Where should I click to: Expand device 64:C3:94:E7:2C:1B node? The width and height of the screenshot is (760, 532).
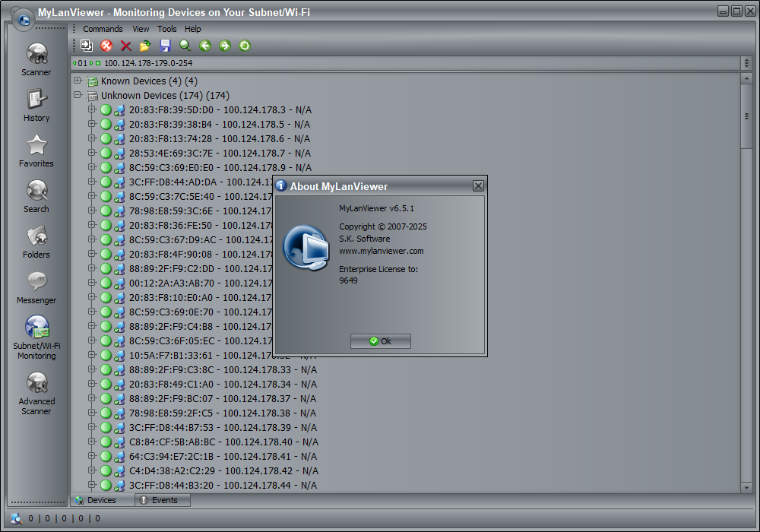coord(92,456)
